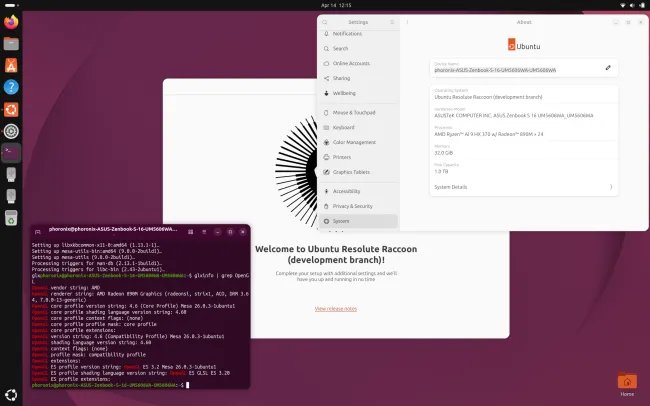Open Printers in the Settings sidebar
This screenshot has width=650, height=406.
pos(359,157)
